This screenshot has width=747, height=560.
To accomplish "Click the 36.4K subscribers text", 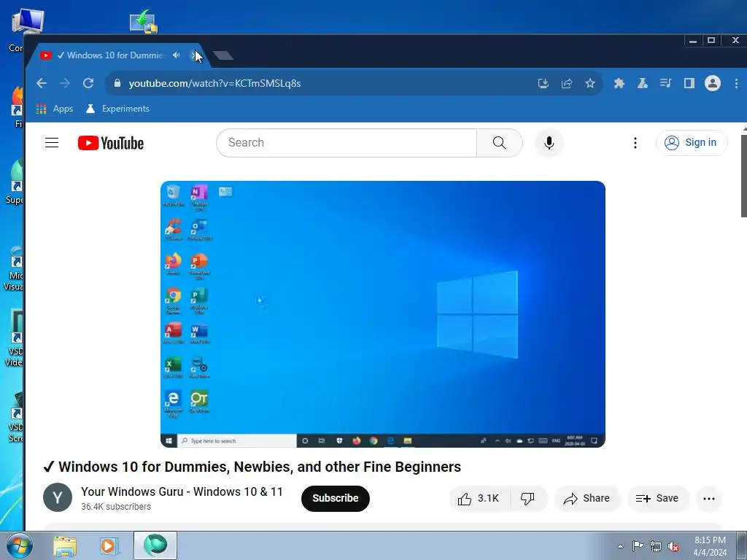I will click(x=116, y=507).
